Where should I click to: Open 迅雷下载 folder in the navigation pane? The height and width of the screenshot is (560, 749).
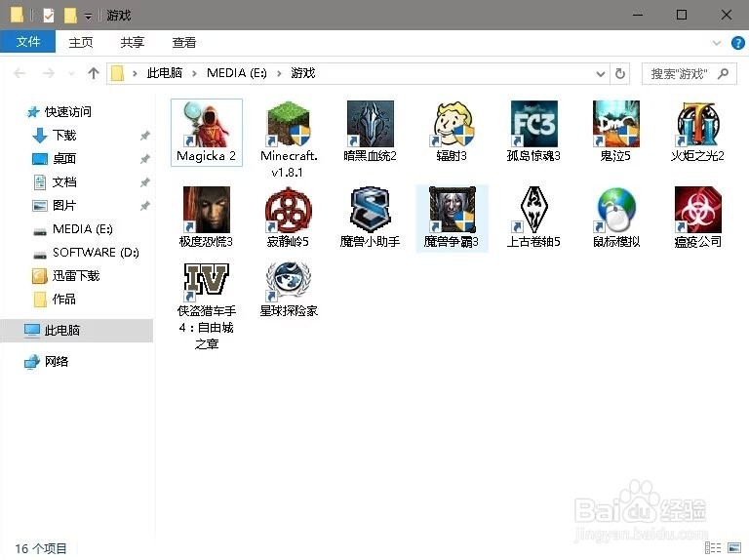click(x=75, y=276)
